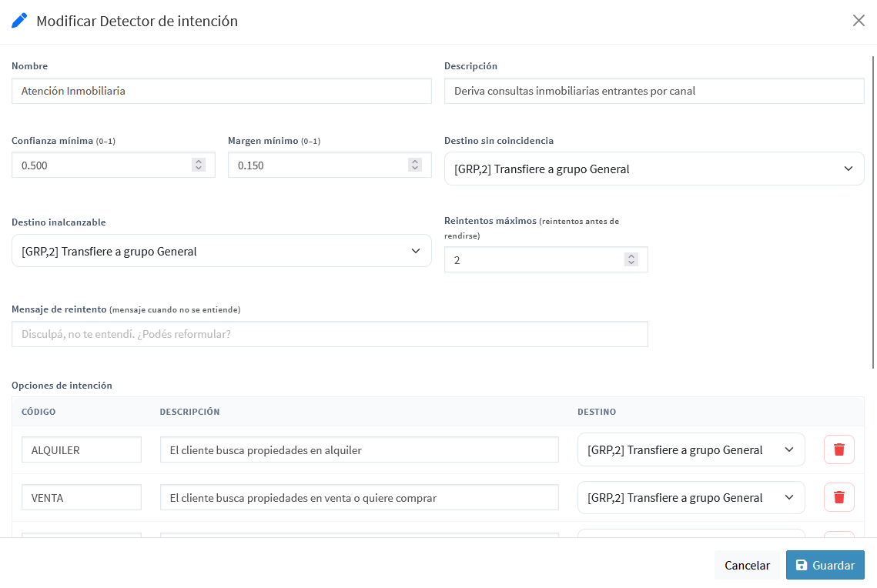Delete the VENTA intention option

click(x=839, y=497)
